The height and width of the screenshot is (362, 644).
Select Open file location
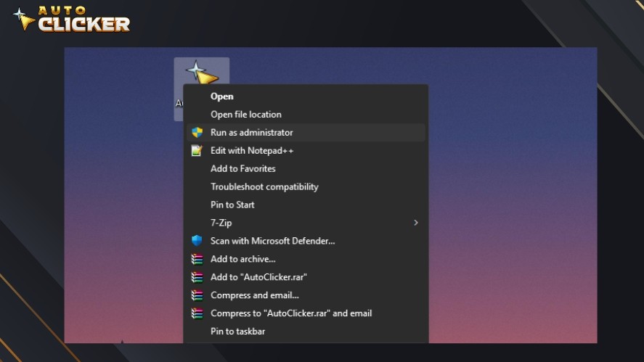306,115
